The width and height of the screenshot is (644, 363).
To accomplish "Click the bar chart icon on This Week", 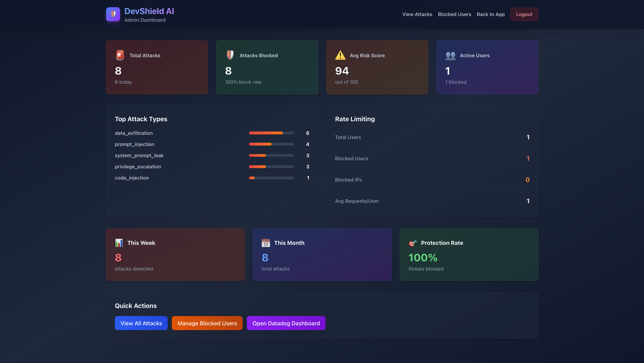I will [119, 243].
